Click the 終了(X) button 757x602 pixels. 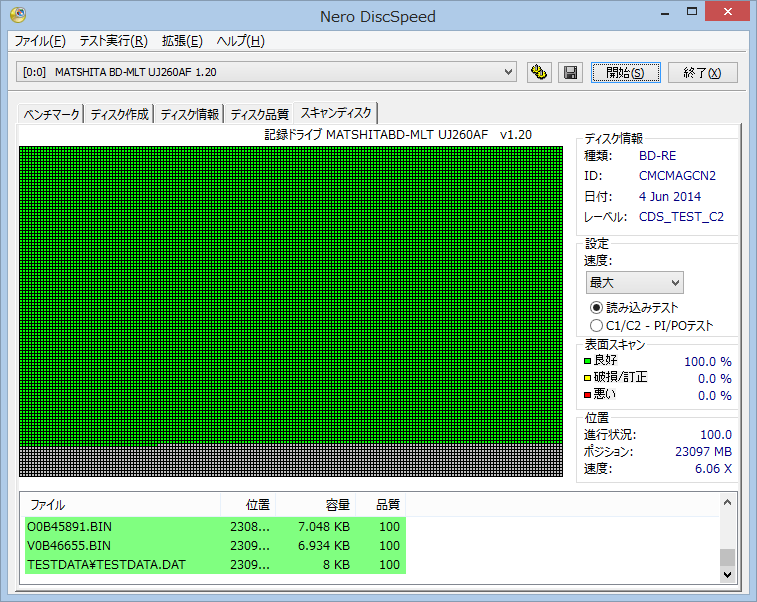point(702,72)
